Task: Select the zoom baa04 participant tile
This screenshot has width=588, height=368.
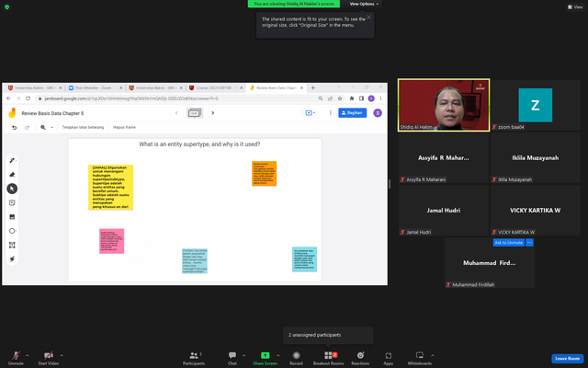Action: point(536,105)
